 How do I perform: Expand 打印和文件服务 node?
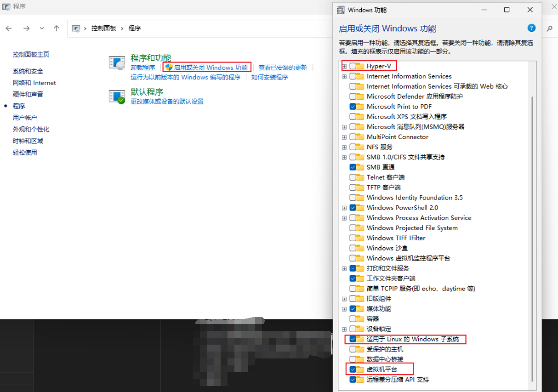click(344, 268)
